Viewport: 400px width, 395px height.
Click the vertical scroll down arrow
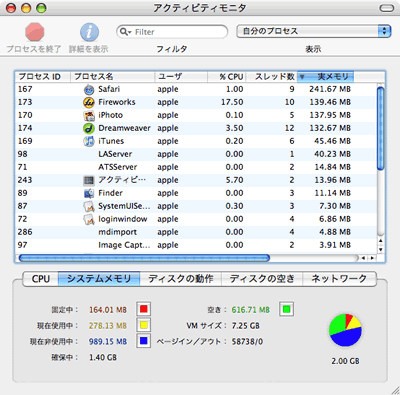[x=380, y=249]
